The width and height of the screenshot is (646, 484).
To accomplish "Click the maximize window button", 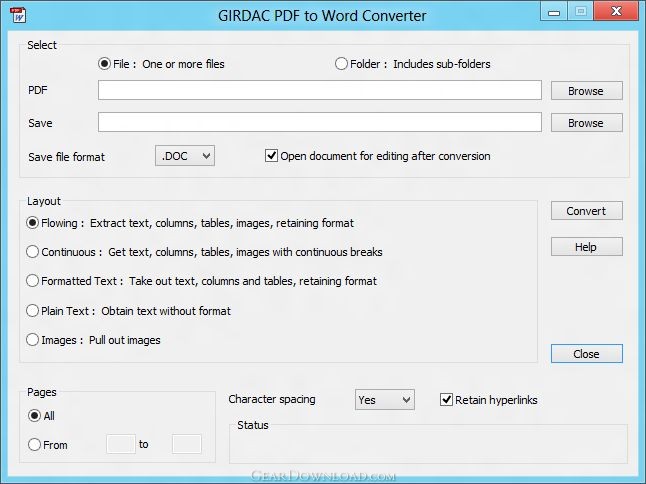I will [580, 12].
